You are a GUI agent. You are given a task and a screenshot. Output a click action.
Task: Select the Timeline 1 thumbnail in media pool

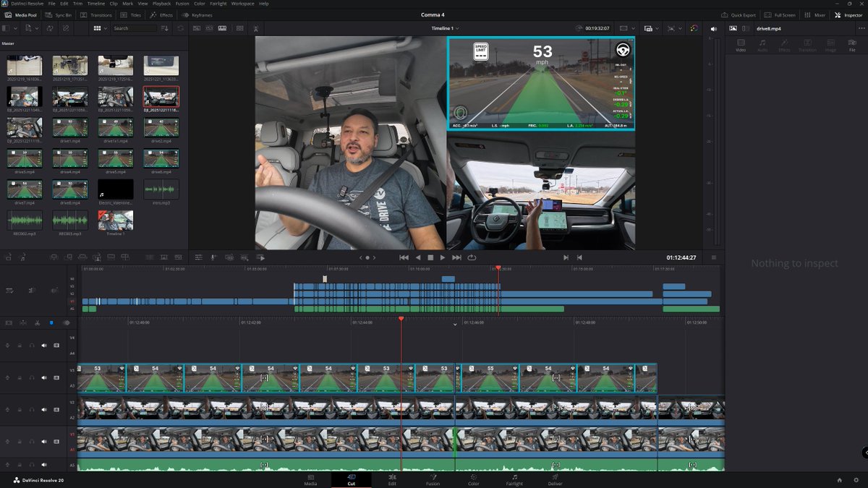116,221
